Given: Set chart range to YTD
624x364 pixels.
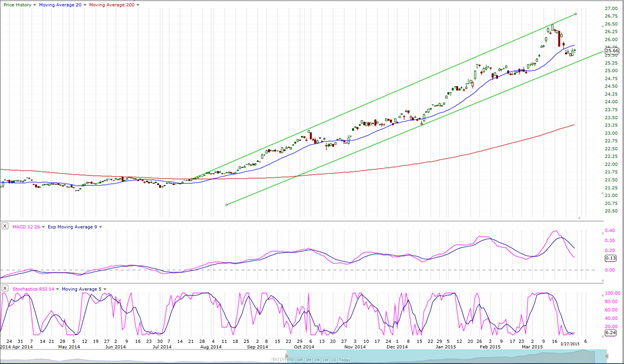Looking at the screenshot, I should point(291,360).
